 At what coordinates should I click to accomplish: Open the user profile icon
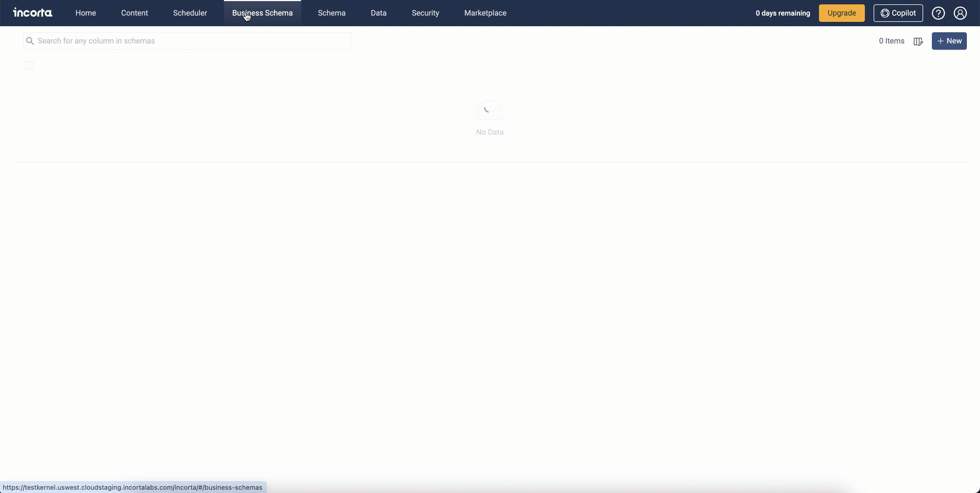960,13
